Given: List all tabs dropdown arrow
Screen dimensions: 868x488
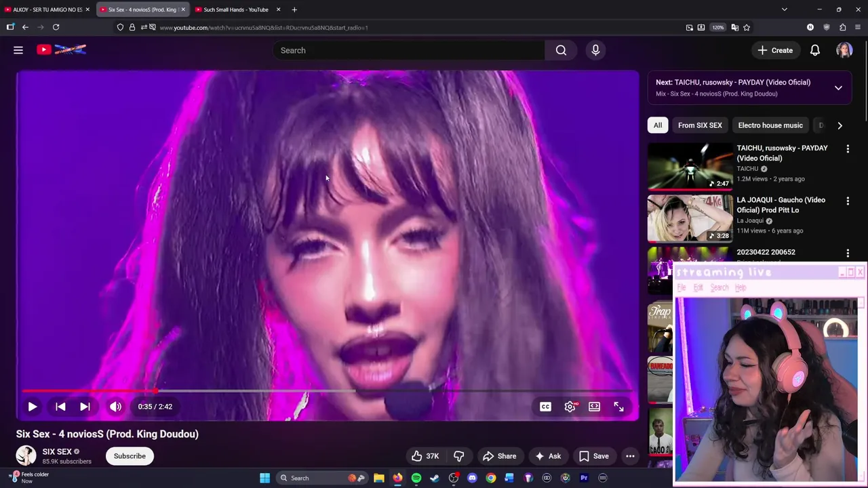Looking at the screenshot, I should click(785, 9).
